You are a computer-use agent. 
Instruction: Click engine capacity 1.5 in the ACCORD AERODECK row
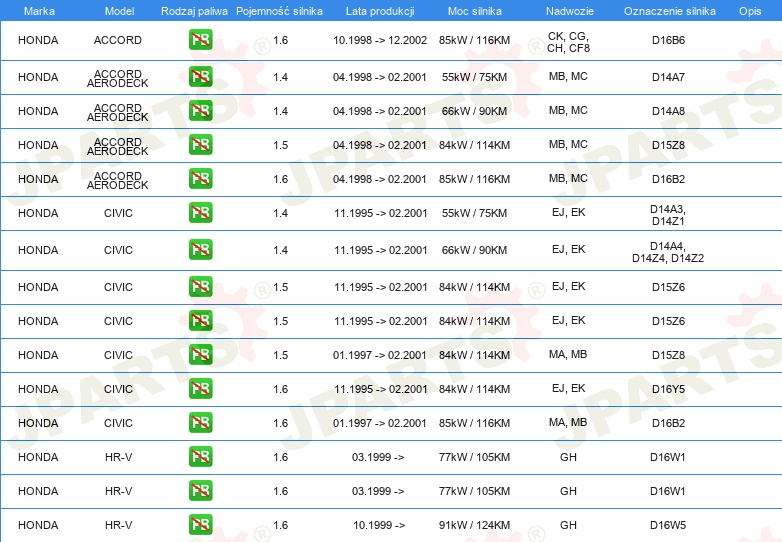pos(280,145)
